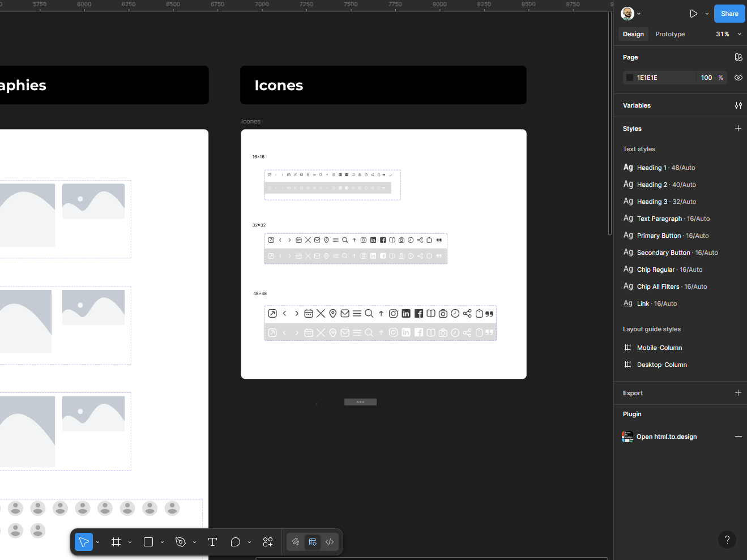Click the page background color swatch

630,78
